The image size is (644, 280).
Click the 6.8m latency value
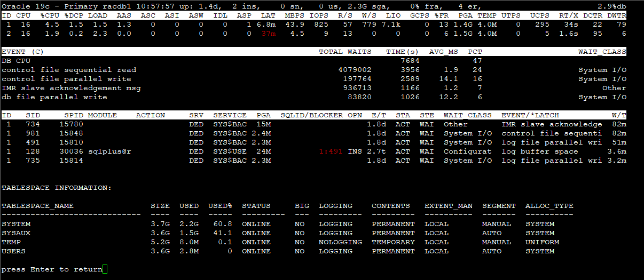[x=266, y=25]
